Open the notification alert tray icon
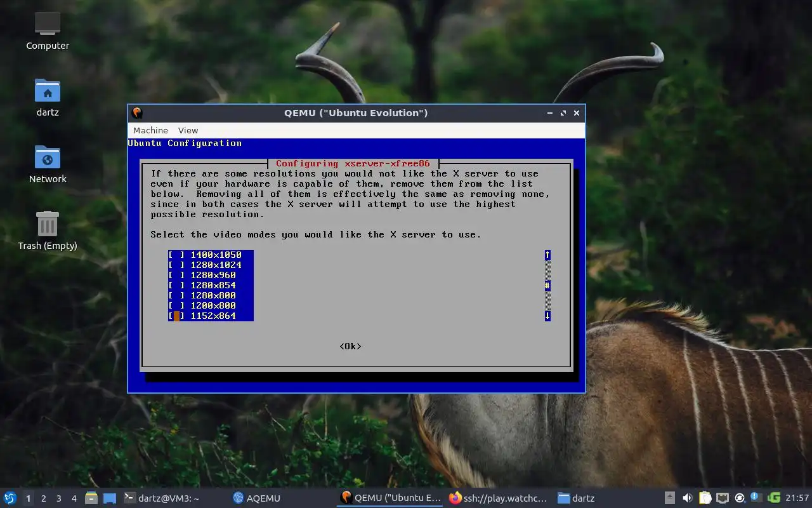812x508 pixels. 756,497
